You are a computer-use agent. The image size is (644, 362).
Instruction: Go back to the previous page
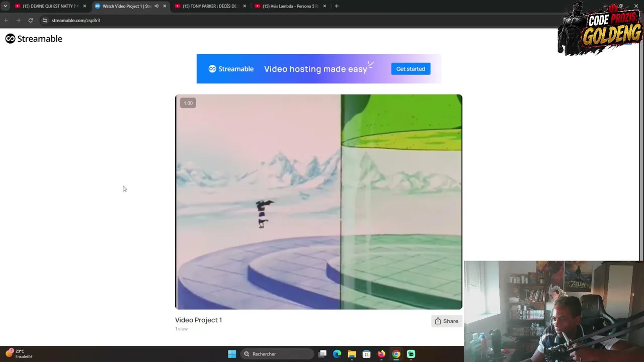7,20
